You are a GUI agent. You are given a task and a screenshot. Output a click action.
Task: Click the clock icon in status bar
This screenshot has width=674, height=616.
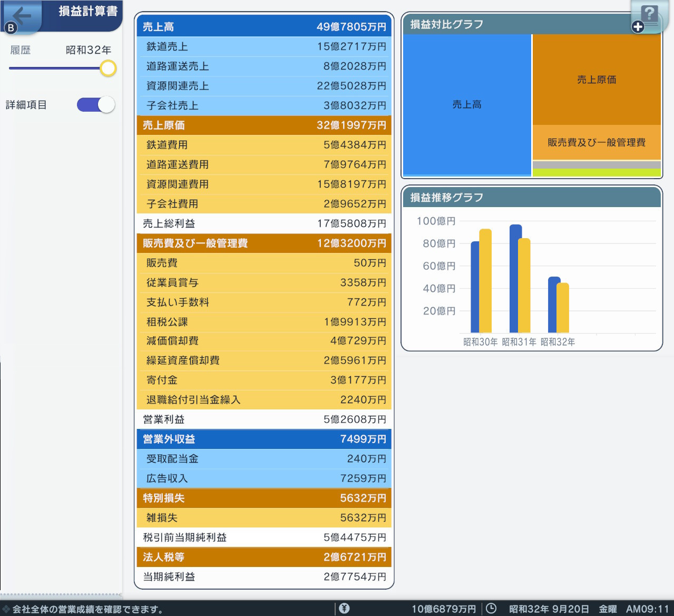click(491, 609)
